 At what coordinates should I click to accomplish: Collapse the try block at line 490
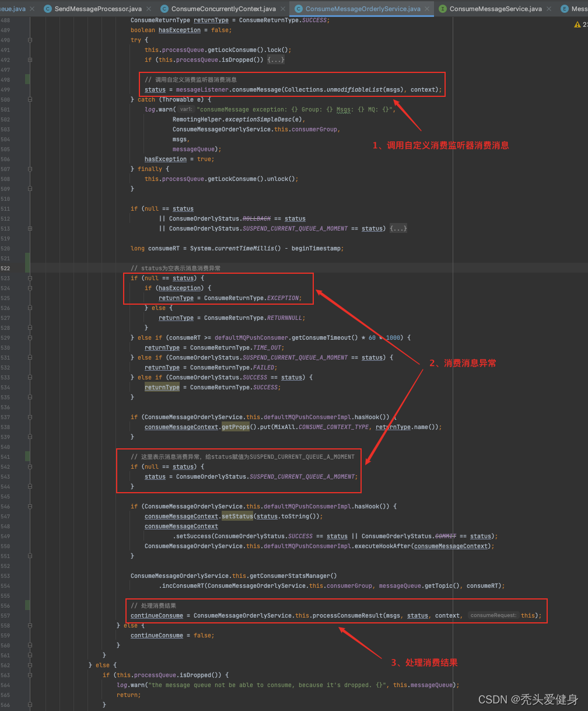coord(30,40)
